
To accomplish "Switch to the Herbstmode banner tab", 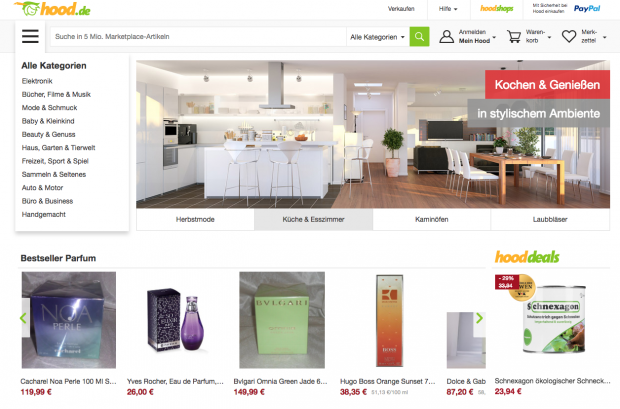I will coord(195,220).
